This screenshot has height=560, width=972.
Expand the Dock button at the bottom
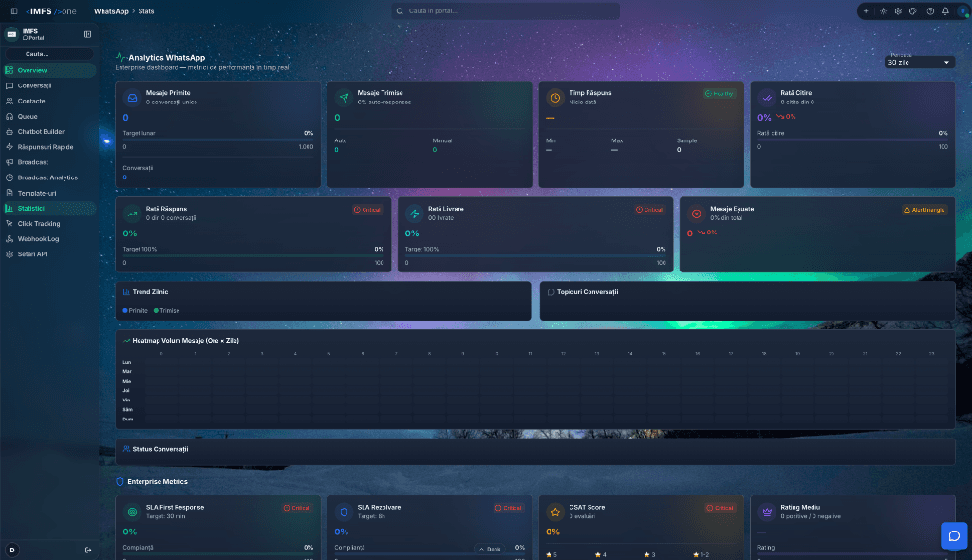[x=490, y=549]
